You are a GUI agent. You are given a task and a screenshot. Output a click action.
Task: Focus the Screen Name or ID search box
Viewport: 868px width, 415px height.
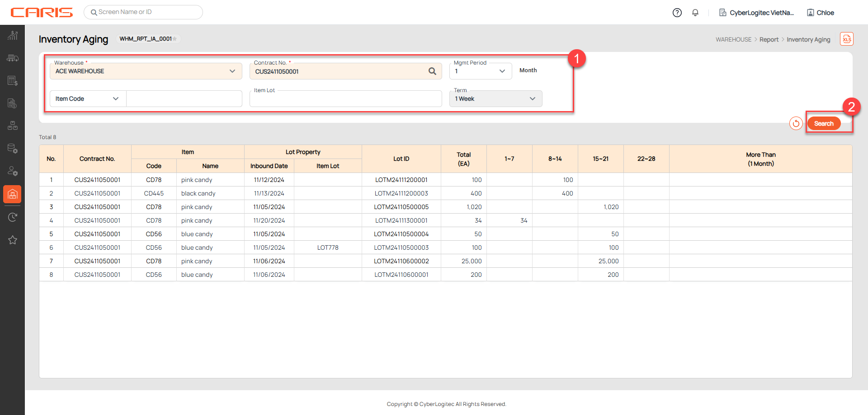(143, 12)
